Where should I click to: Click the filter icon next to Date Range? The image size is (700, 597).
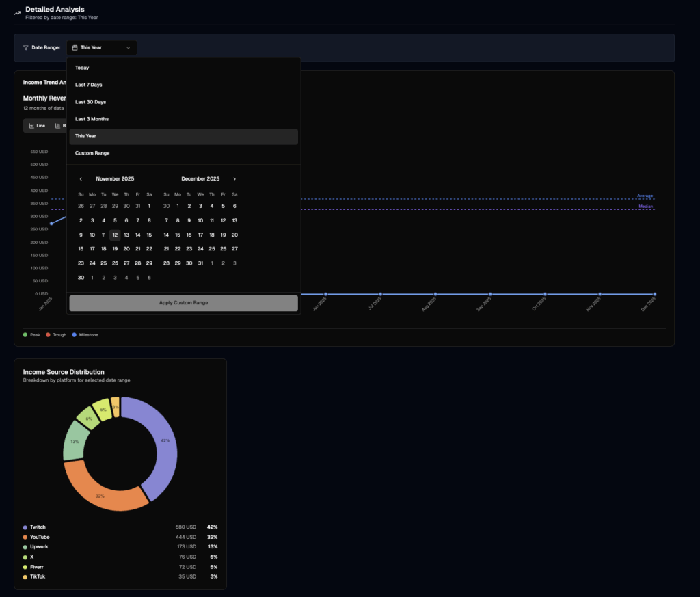tap(26, 48)
